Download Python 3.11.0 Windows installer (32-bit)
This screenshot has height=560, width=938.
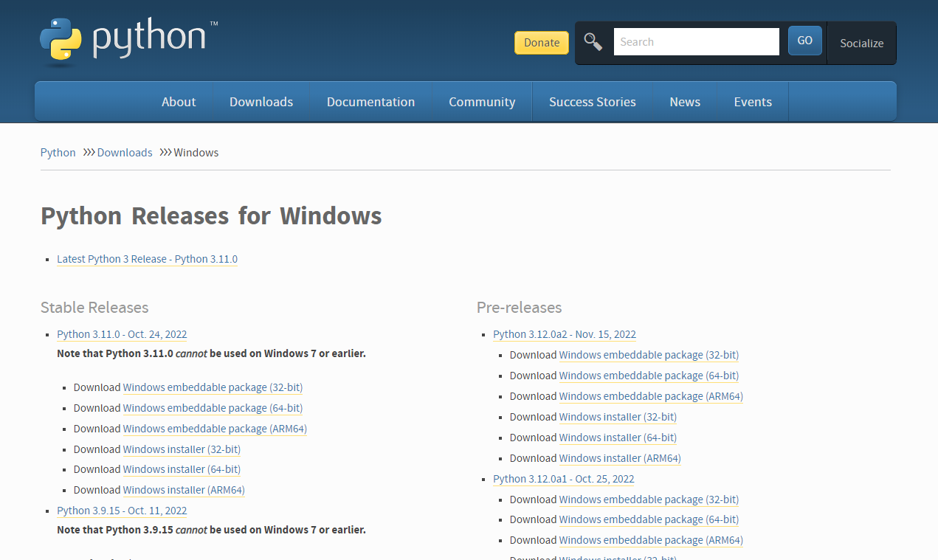tap(182, 449)
